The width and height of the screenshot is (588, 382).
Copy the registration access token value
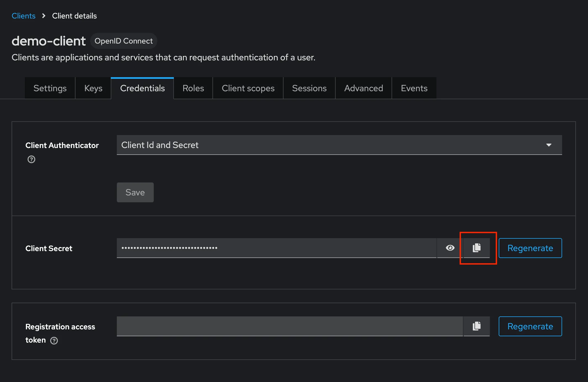(x=476, y=326)
